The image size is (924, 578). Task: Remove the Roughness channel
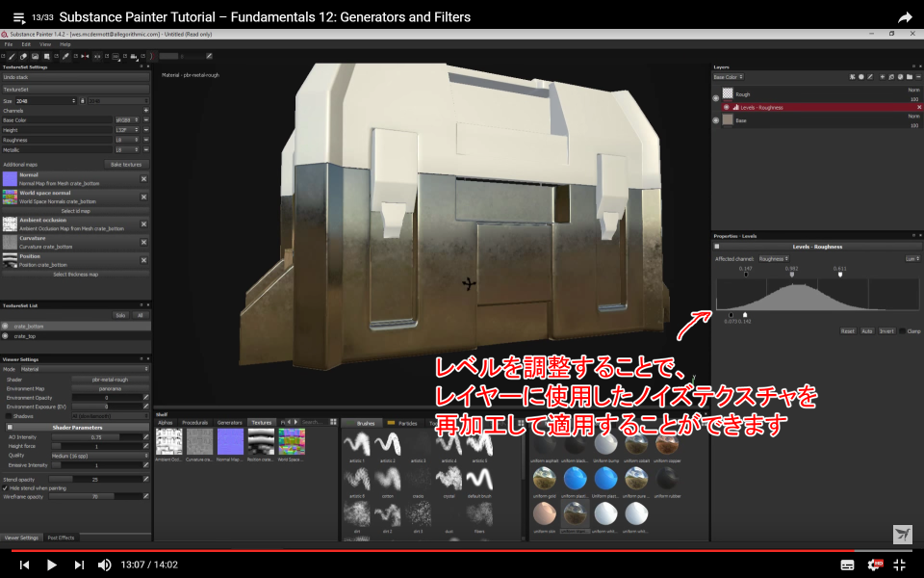pyautogui.click(x=145, y=140)
